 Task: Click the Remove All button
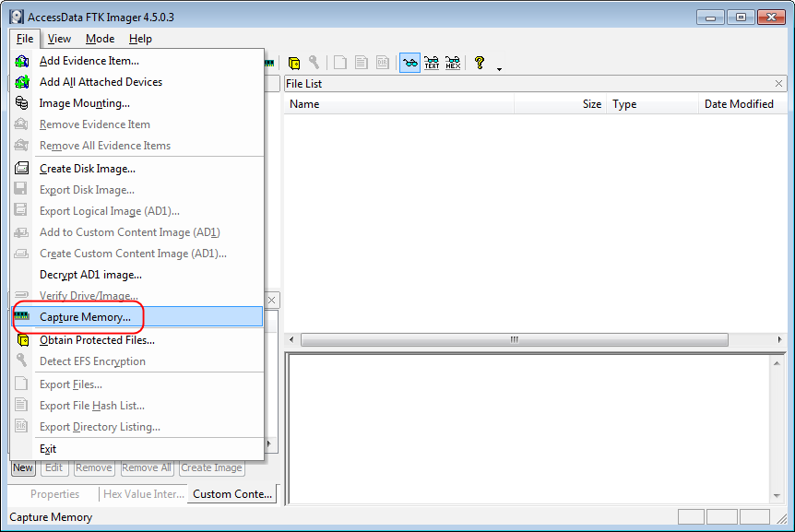tap(147, 467)
